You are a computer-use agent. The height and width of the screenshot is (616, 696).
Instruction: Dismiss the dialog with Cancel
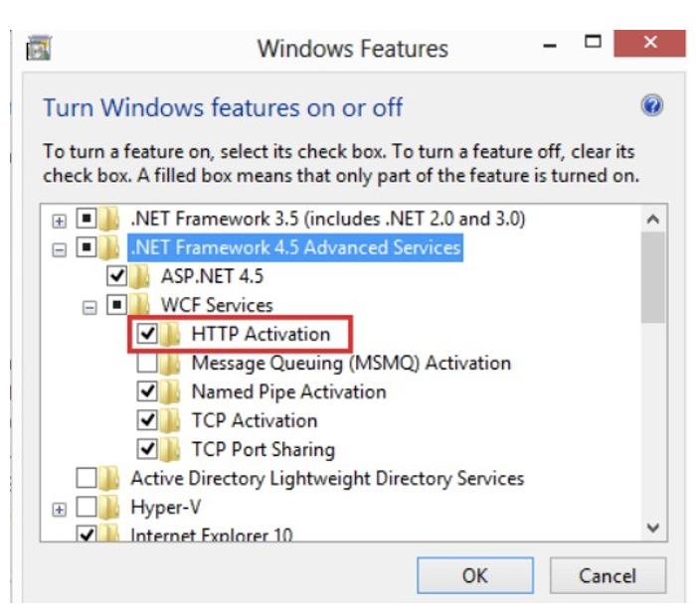[x=608, y=575]
